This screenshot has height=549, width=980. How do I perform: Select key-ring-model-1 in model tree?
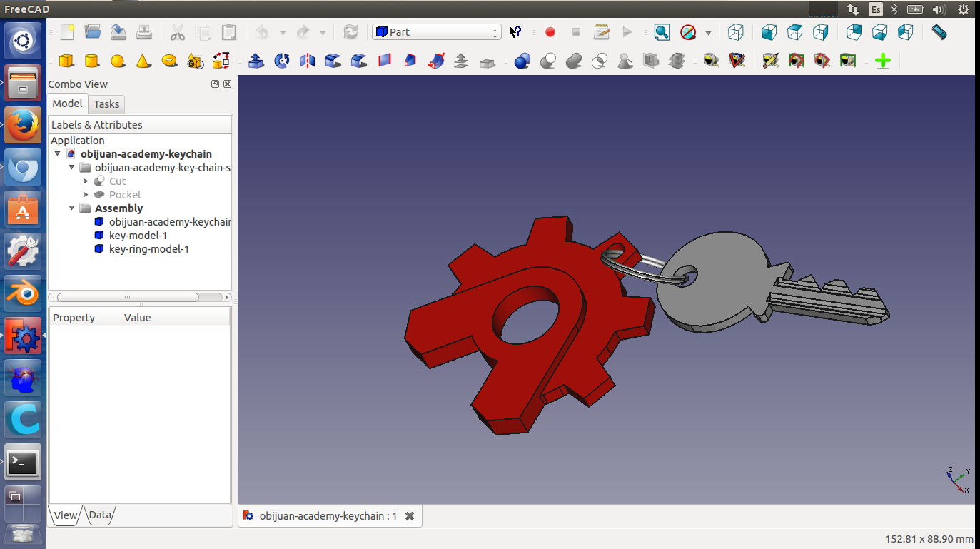coord(148,249)
